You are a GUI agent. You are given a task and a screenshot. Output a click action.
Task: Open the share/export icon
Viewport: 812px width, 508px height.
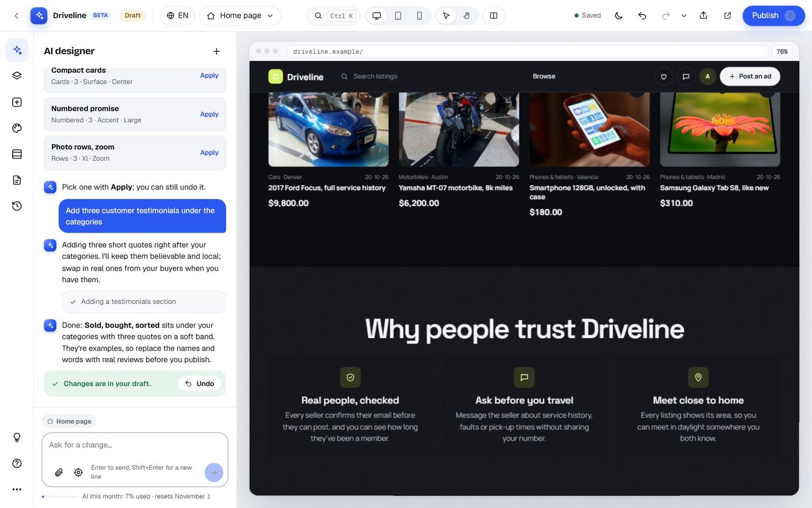[x=703, y=15]
